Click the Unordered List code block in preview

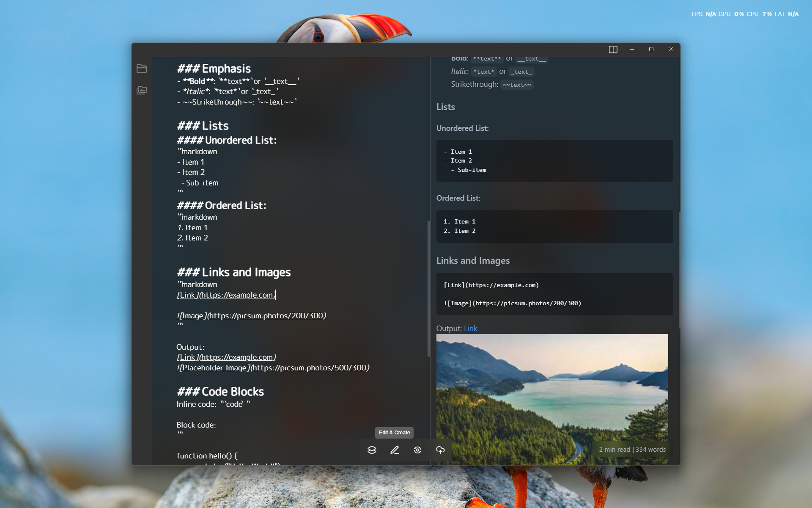pos(554,161)
